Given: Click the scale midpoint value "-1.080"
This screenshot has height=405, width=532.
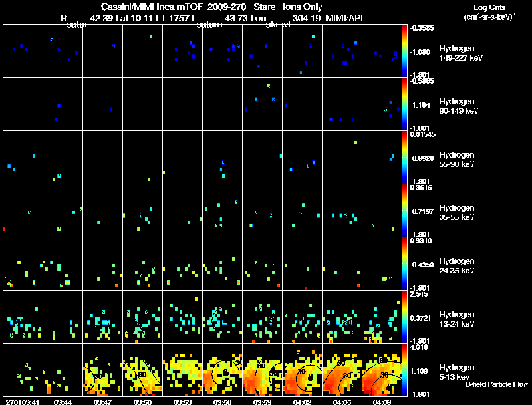Looking at the screenshot, I should [421, 52].
